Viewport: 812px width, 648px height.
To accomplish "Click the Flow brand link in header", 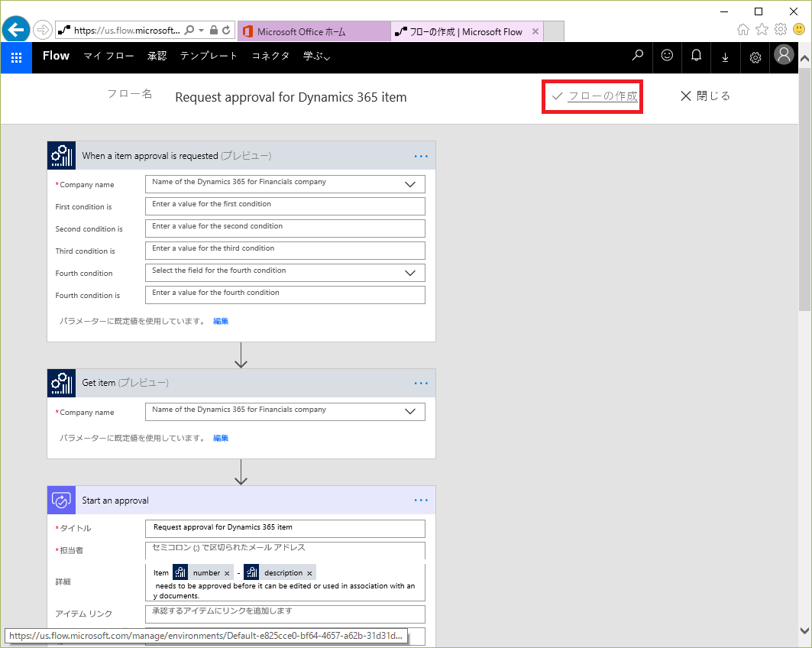I will tap(56, 56).
